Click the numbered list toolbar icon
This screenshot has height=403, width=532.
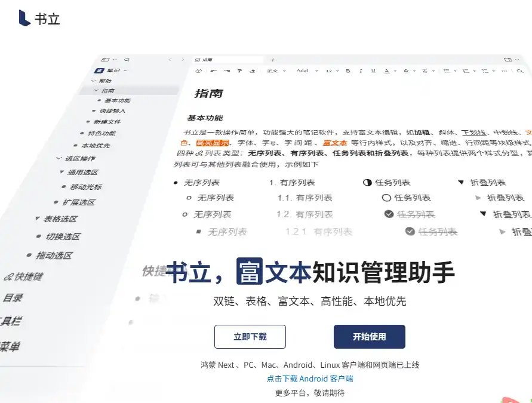tap(466, 71)
